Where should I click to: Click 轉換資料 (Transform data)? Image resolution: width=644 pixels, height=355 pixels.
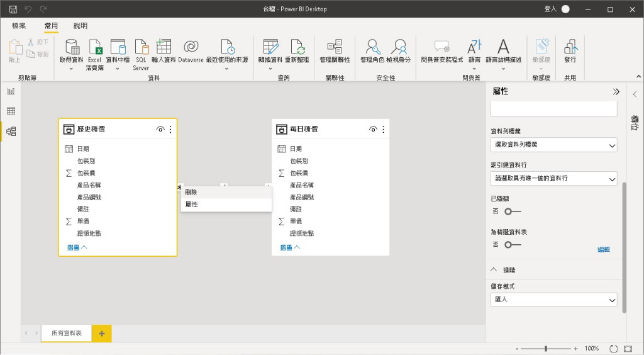point(270,55)
